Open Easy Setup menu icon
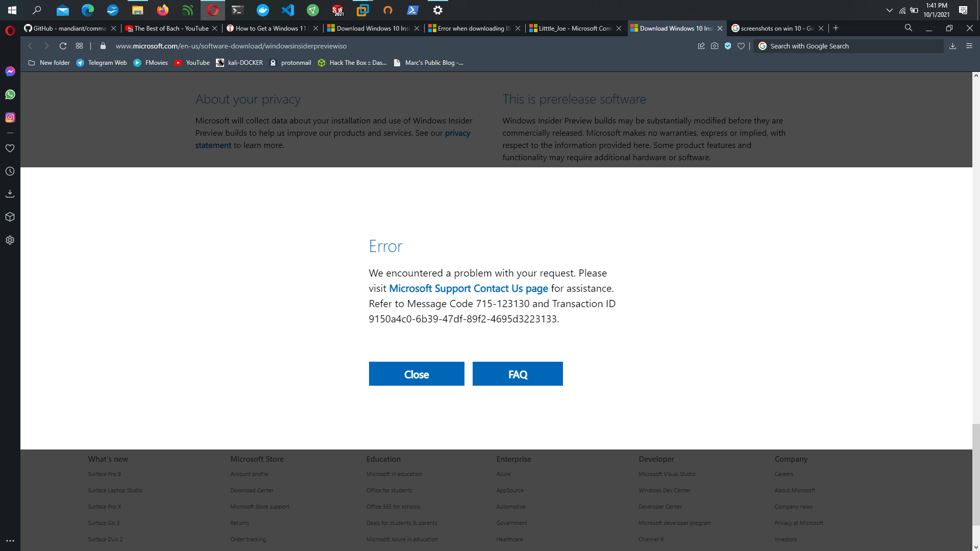Viewport: 980px width, 551px height. (x=969, y=46)
